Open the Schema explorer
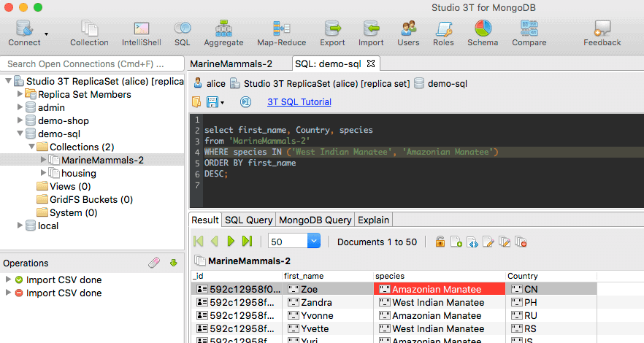This screenshot has width=644, height=343. [483, 34]
